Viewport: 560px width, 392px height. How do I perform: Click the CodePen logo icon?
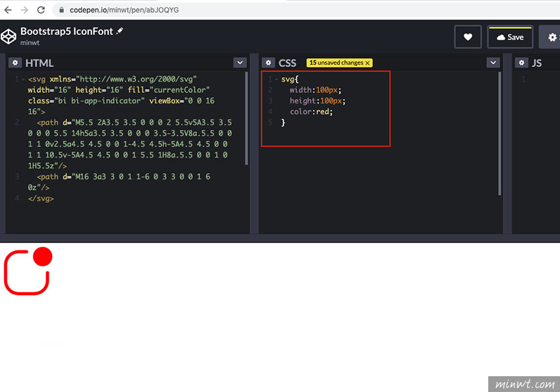pyautogui.click(x=9, y=36)
